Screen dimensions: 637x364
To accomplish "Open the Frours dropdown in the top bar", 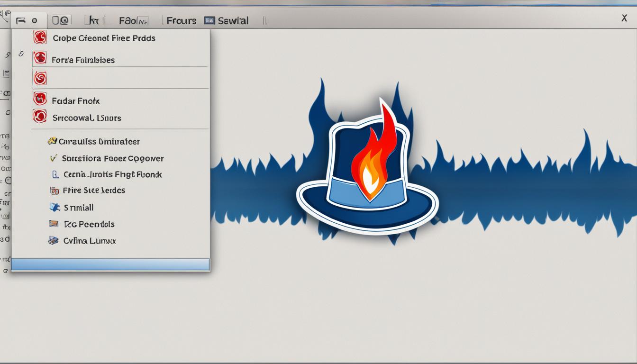I will (182, 20).
